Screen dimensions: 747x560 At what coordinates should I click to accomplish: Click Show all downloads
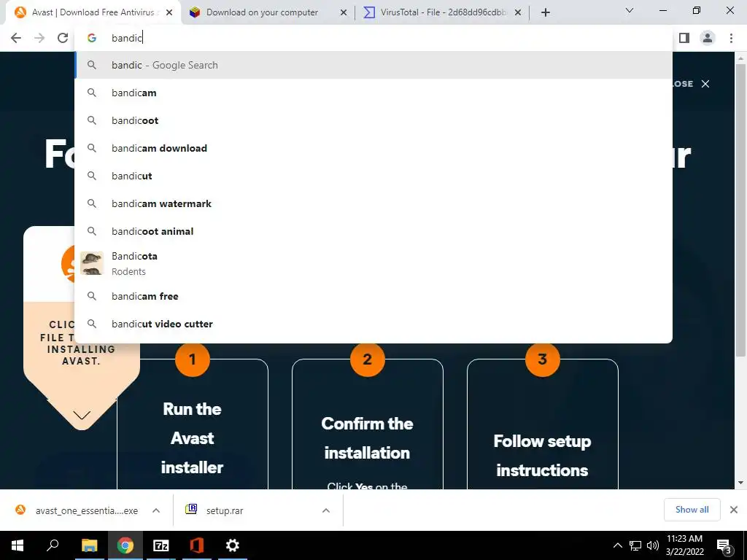pyautogui.click(x=692, y=510)
